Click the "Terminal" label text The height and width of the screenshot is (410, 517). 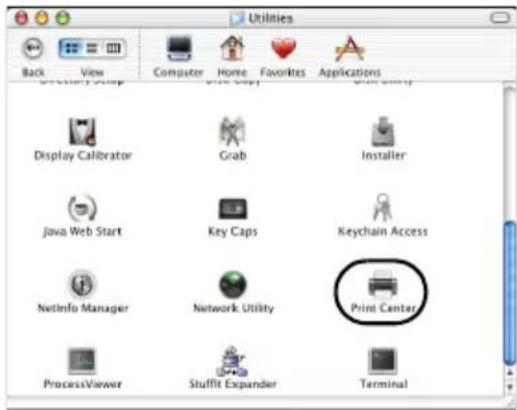(x=384, y=384)
